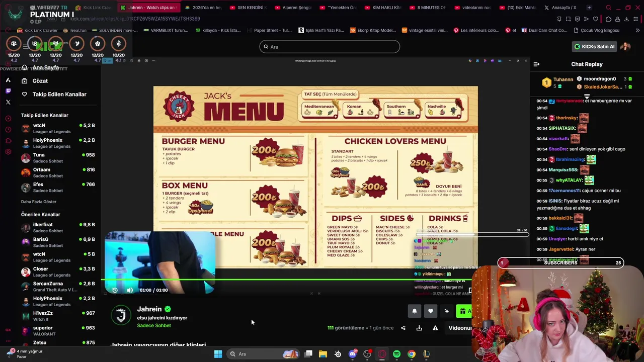Open the user avatar menu at top right

625,47
